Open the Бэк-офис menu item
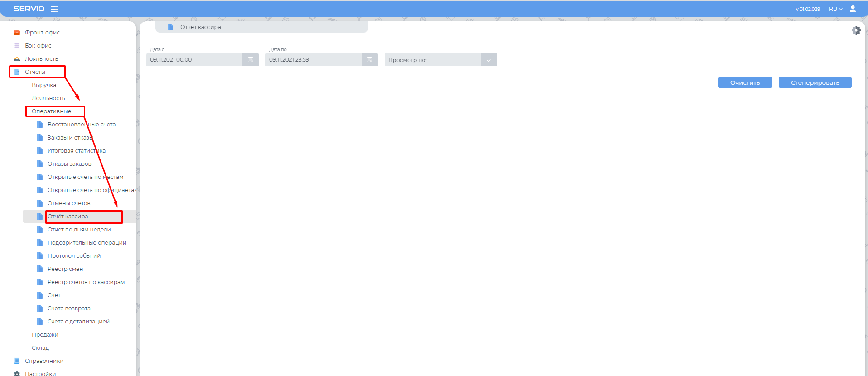 click(x=38, y=46)
